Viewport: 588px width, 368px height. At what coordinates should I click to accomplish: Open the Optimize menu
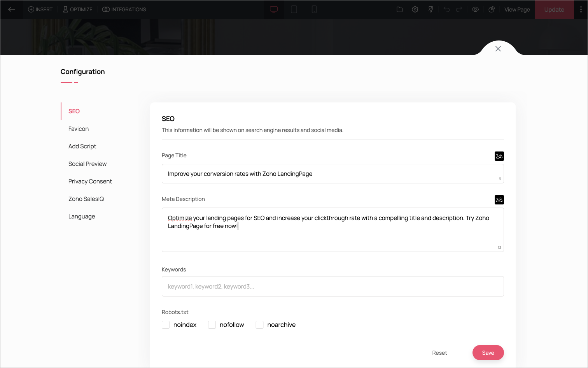(78, 9)
